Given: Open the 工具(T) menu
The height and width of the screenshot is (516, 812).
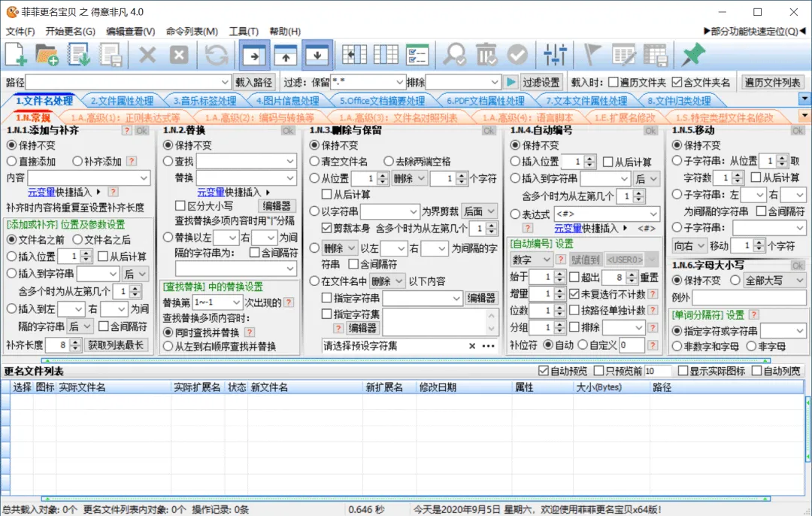Looking at the screenshot, I should click(243, 31).
